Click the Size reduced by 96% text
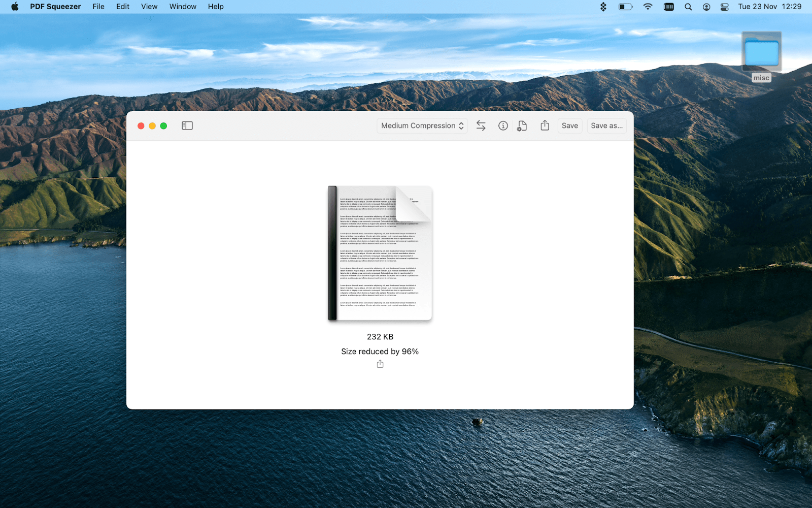The width and height of the screenshot is (812, 508). (x=380, y=352)
